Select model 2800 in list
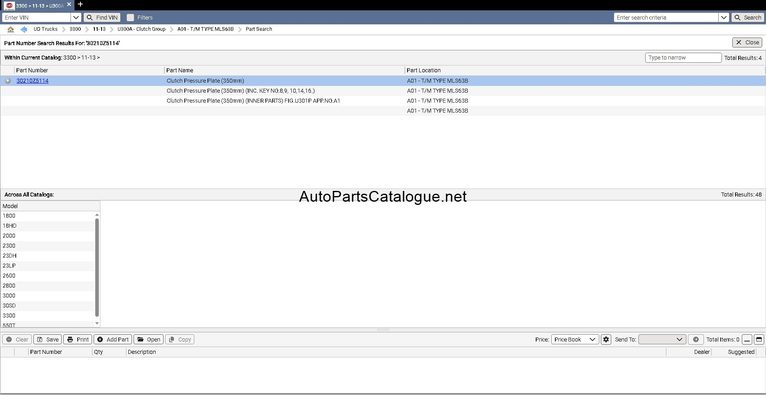Screen dimensions: 766x395 [x=47, y=286]
